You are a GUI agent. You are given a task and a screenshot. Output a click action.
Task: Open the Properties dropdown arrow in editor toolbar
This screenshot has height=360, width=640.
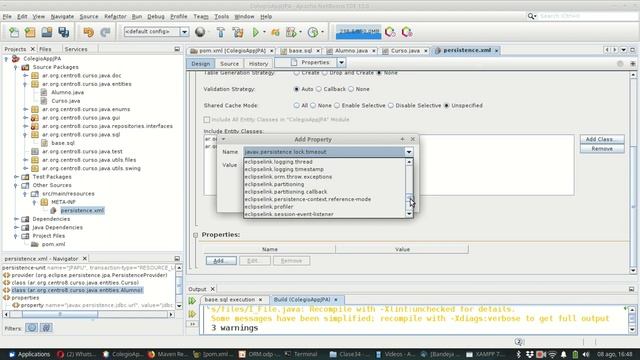[x=341, y=62]
